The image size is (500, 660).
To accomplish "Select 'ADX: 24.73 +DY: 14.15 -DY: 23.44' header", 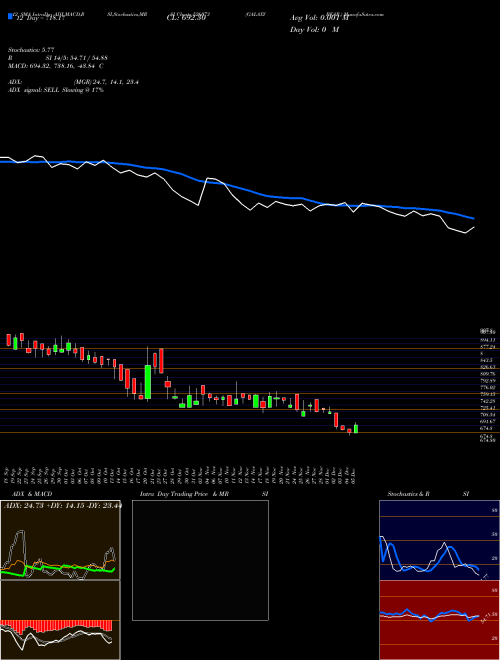I will 63,506.
